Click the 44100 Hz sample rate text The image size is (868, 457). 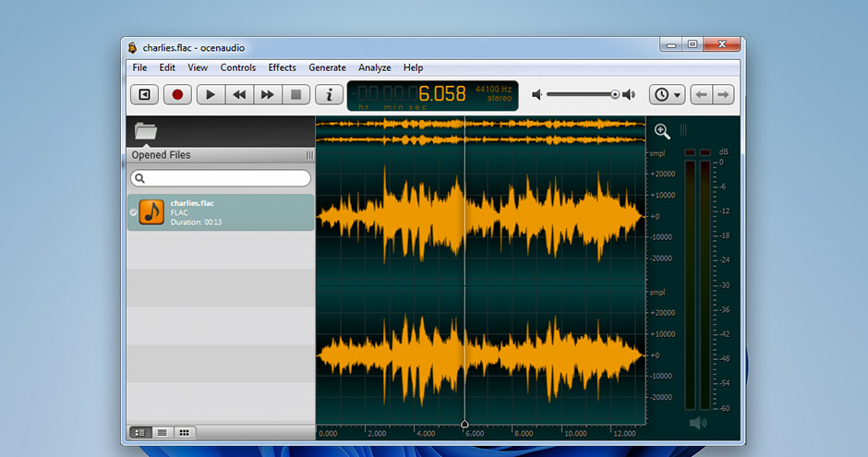(494, 89)
